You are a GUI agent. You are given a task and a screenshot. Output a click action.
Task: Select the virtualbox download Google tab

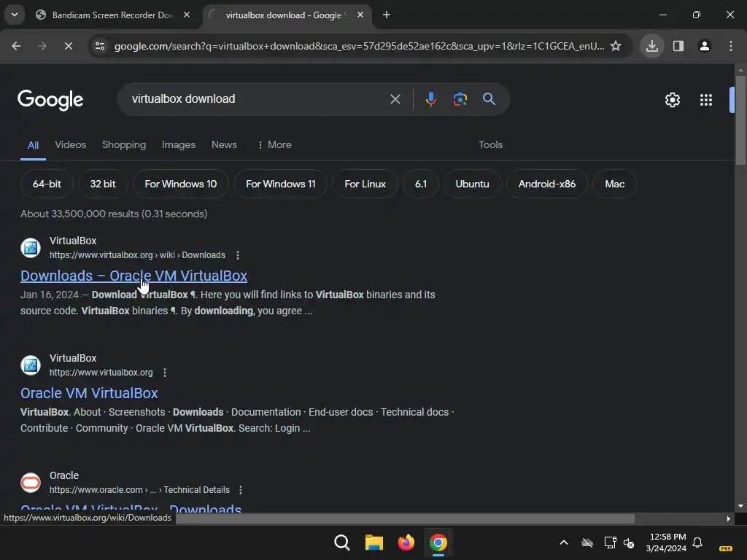287,15
